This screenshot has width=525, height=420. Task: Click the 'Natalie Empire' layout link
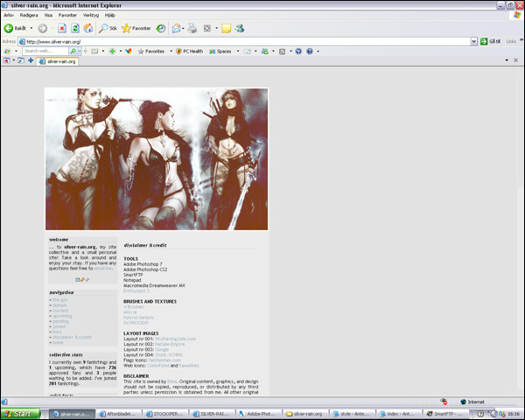coord(170,344)
